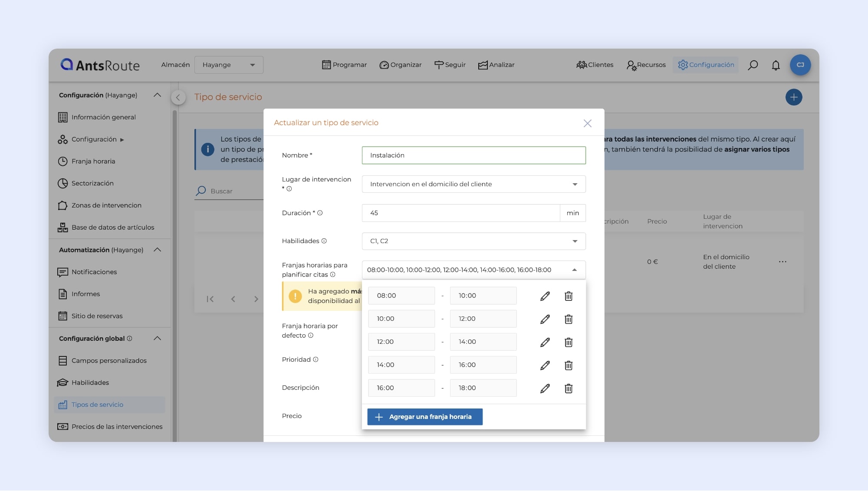The image size is (868, 491).
Task: Open the row options three-dot menu
Action: (x=783, y=262)
